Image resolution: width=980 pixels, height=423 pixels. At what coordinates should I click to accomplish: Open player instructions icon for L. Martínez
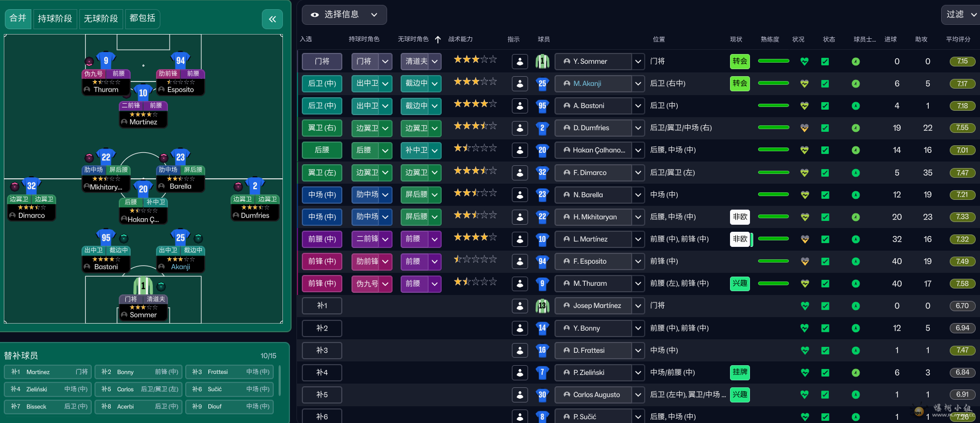(519, 239)
